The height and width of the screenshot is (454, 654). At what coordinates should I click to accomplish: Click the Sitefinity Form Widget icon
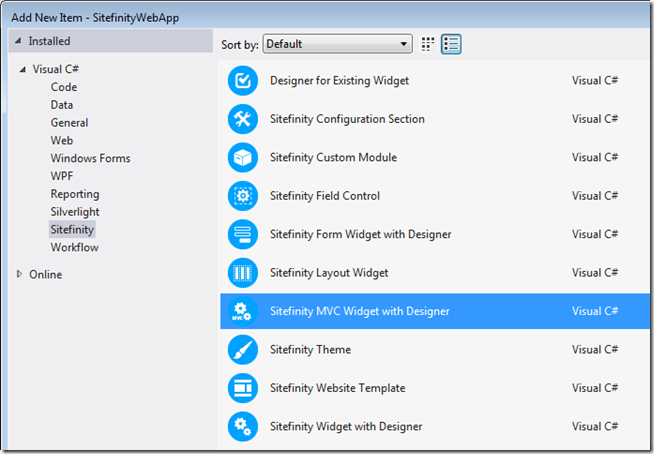tap(243, 234)
